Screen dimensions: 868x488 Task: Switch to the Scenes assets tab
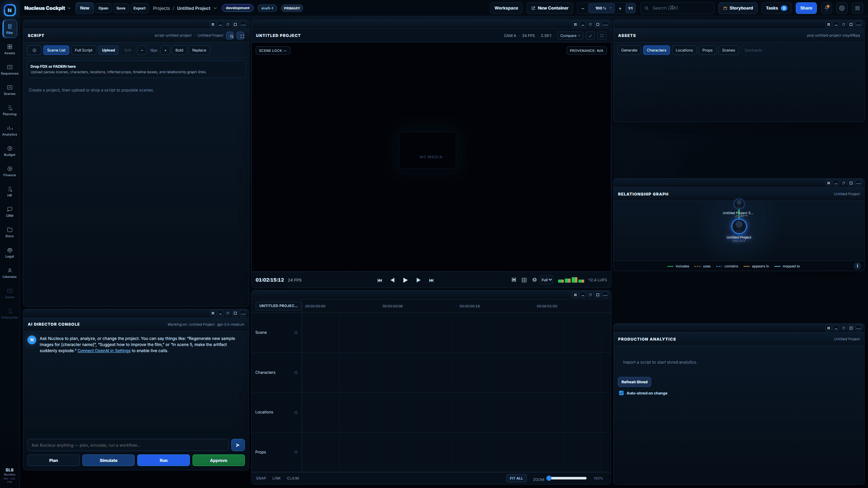[x=729, y=50]
